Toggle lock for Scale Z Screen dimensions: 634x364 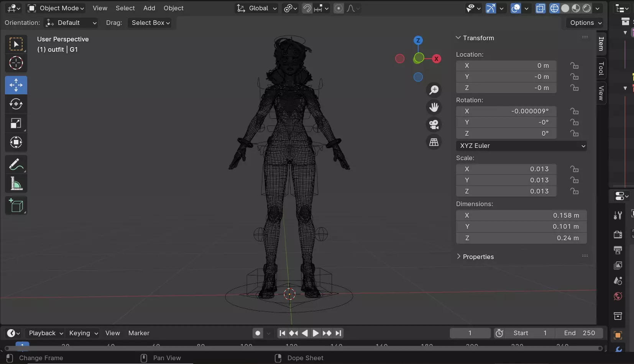pyautogui.click(x=574, y=191)
